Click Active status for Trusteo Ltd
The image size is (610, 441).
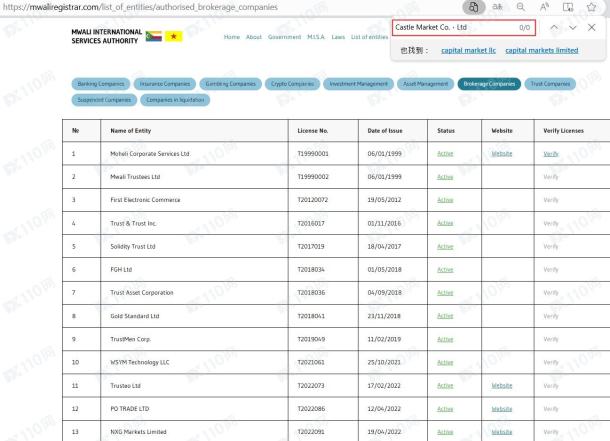tap(445, 385)
